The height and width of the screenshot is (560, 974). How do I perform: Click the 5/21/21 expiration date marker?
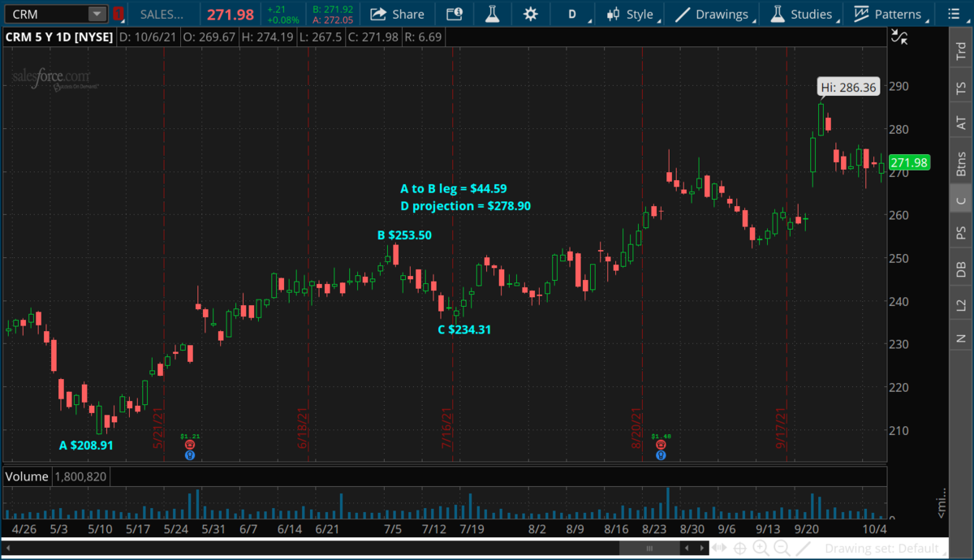(x=158, y=429)
